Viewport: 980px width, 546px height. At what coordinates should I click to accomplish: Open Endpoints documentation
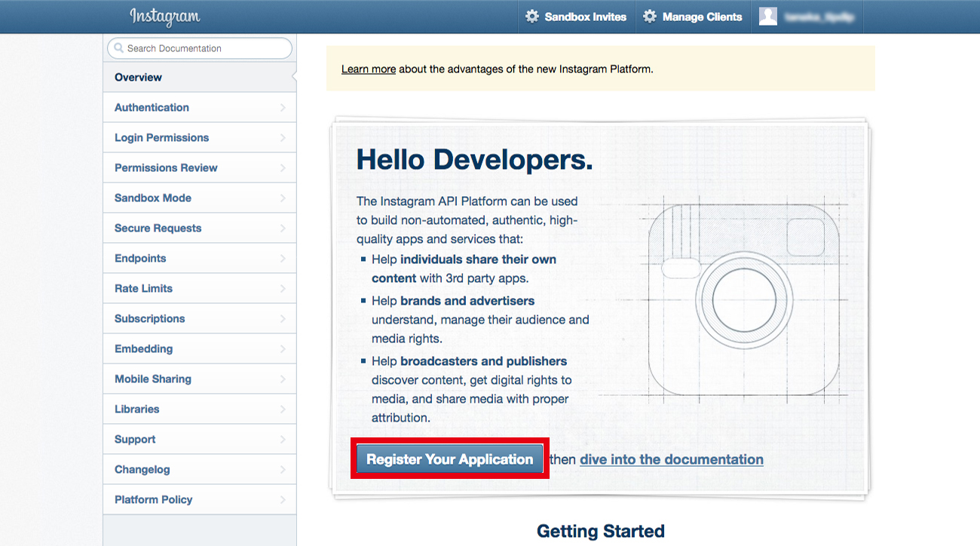tap(200, 258)
